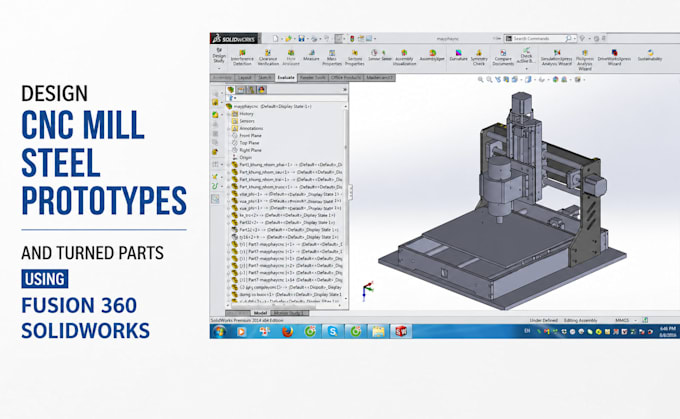This screenshot has width=680, height=419.
Task: Switch to the Assembly tab
Action: (x=222, y=78)
